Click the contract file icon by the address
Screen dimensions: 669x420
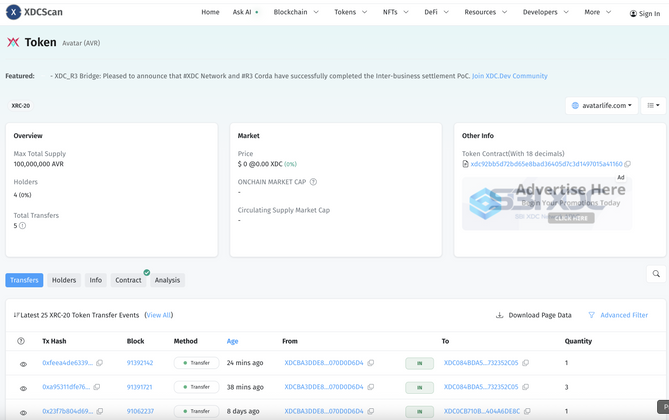point(465,164)
